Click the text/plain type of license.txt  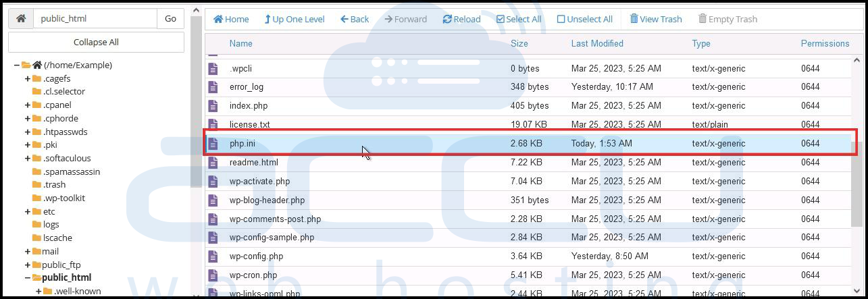tap(710, 124)
